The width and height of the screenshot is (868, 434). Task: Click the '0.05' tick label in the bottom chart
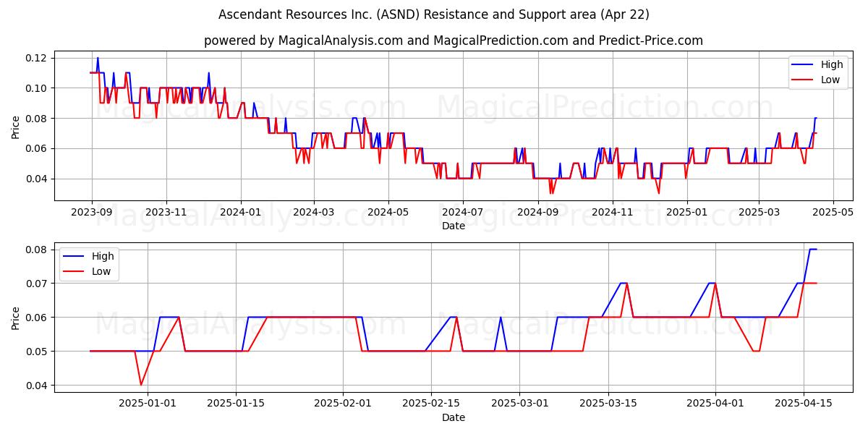coord(35,352)
